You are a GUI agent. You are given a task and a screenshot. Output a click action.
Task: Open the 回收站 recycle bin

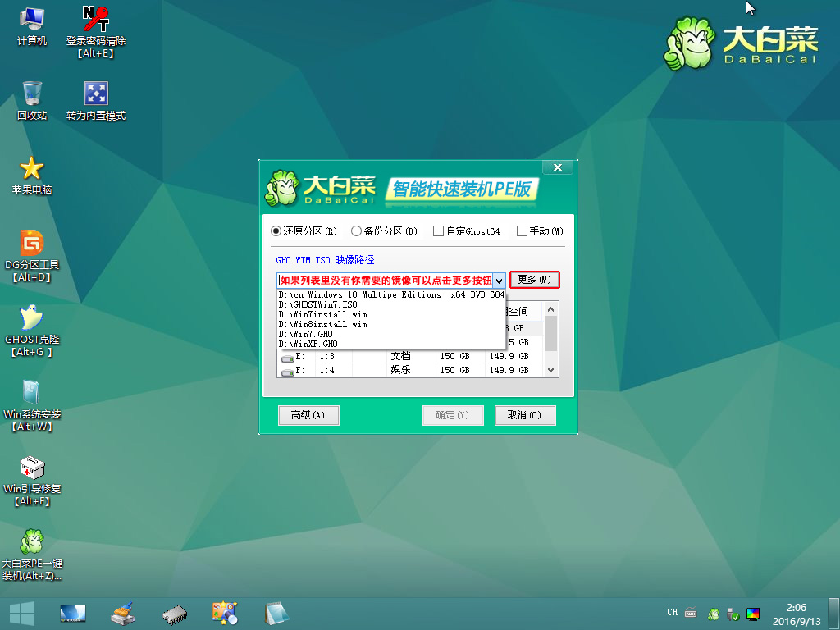pyautogui.click(x=32, y=94)
